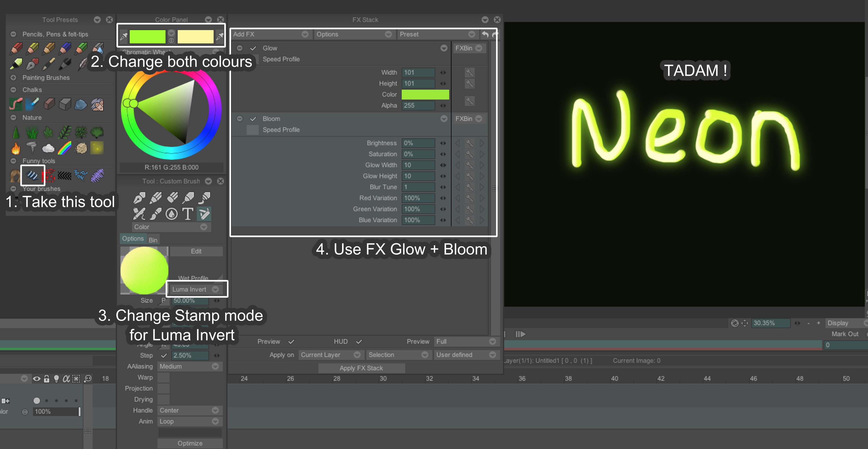
Task: Pick the Custom Brush tool icon
Action: pos(204,214)
